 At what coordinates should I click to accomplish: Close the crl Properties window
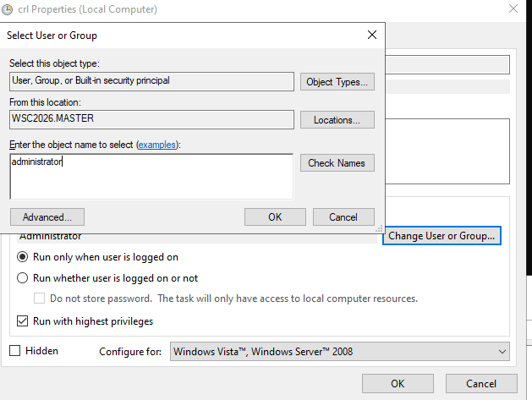(x=513, y=8)
